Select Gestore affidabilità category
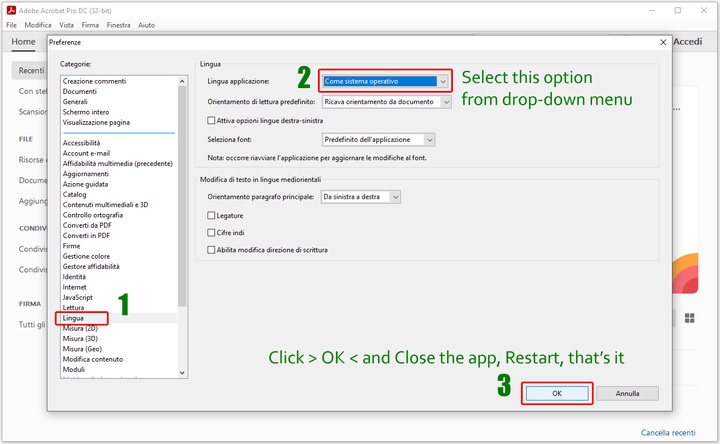The height and width of the screenshot is (444, 720). (91, 266)
